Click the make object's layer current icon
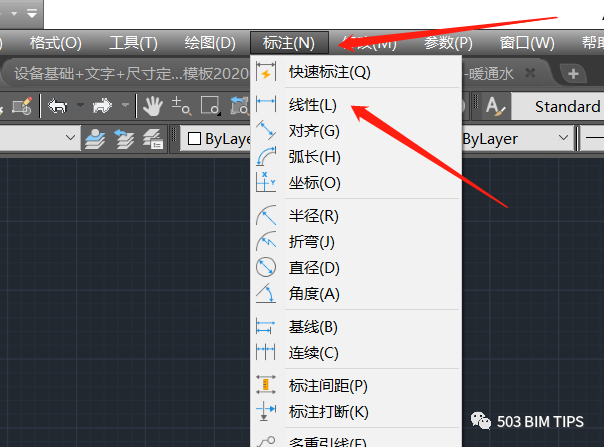The image size is (604, 447). tap(95, 139)
